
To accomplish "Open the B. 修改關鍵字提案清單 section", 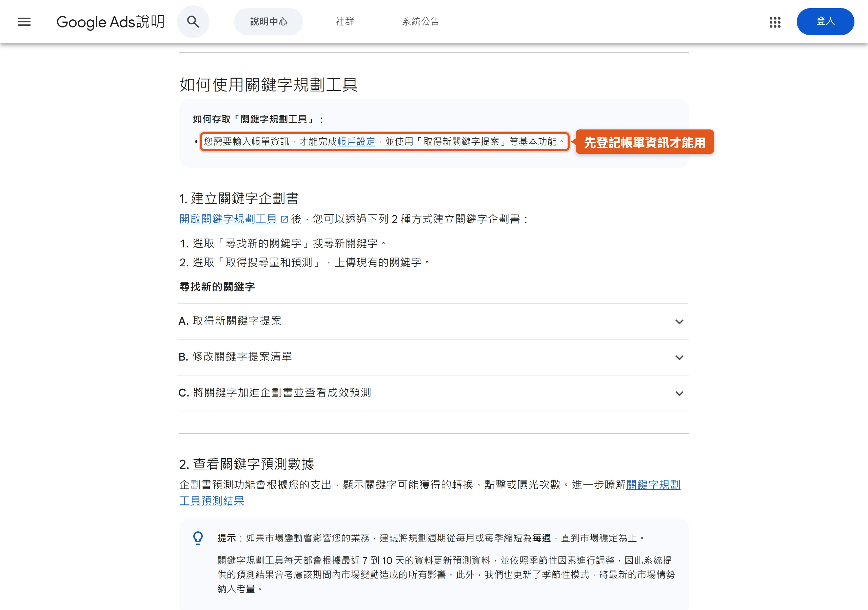I will (x=433, y=357).
